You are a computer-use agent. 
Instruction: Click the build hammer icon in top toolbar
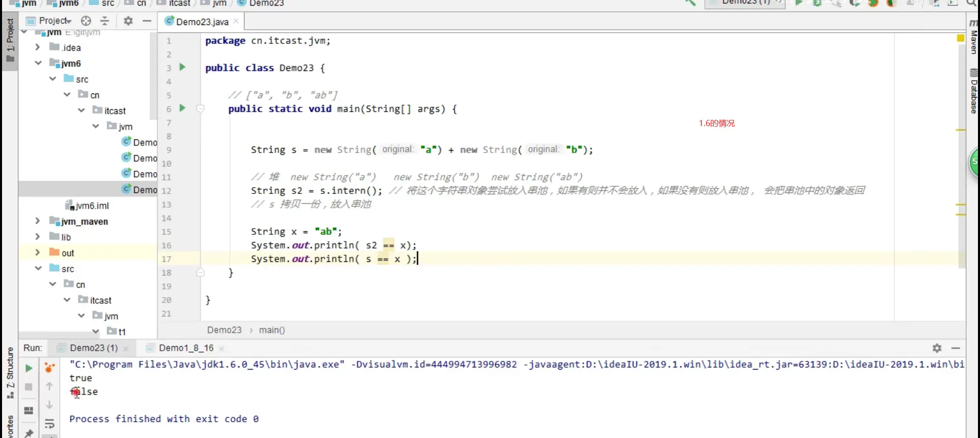click(x=690, y=3)
